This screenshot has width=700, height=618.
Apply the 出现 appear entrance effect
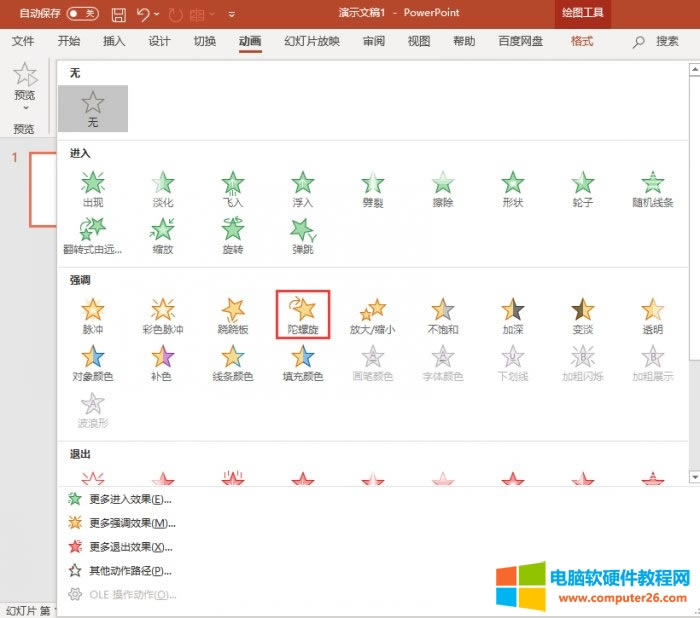point(93,189)
